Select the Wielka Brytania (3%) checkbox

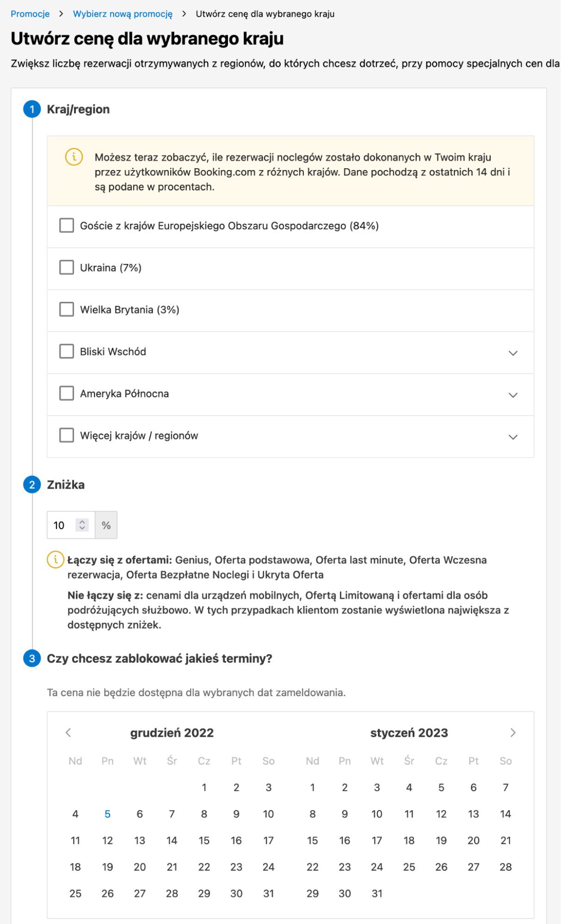(67, 310)
